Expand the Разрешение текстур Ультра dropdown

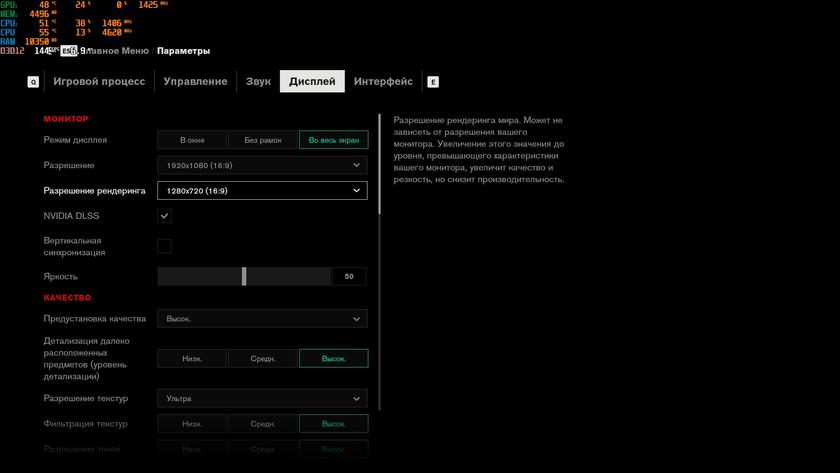coord(262,398)
